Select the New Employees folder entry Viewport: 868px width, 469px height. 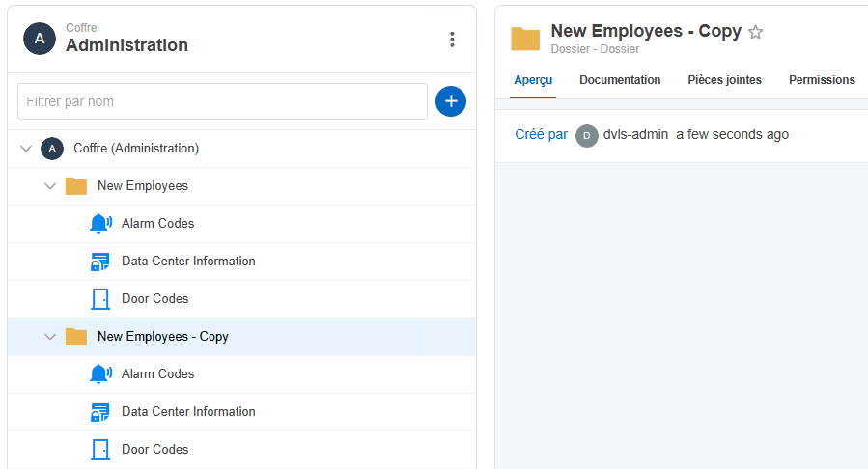point(143,186)
